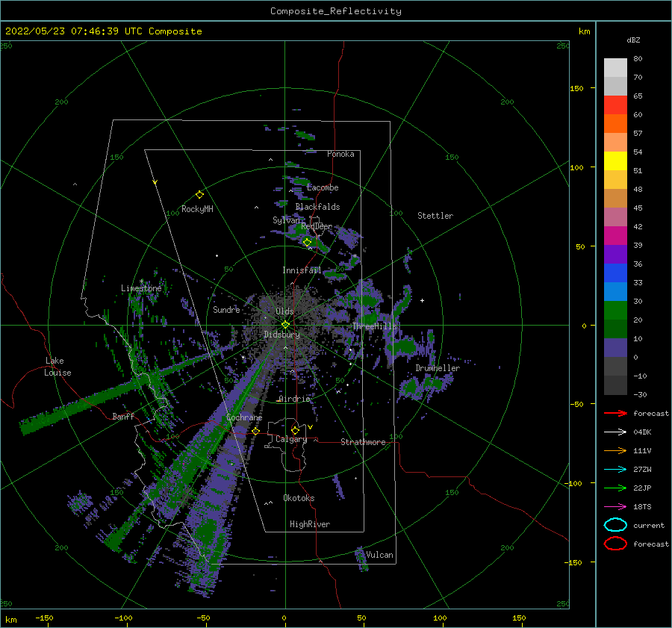Click the orange swatch between 57 and 60 dBZ
The width and height of the screenshot is (672, 628).
[x=615, y=124]
